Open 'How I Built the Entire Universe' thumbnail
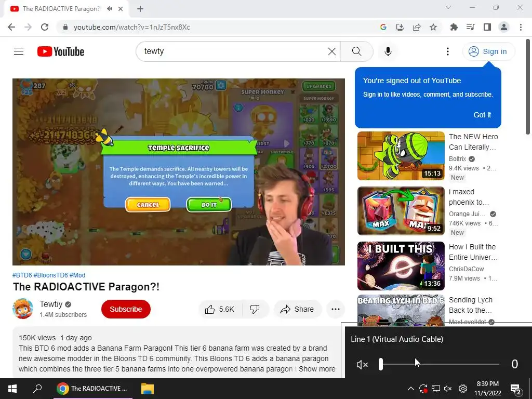Image resolution: width=532 pixels, height=399 pixels. coord(401,265)
